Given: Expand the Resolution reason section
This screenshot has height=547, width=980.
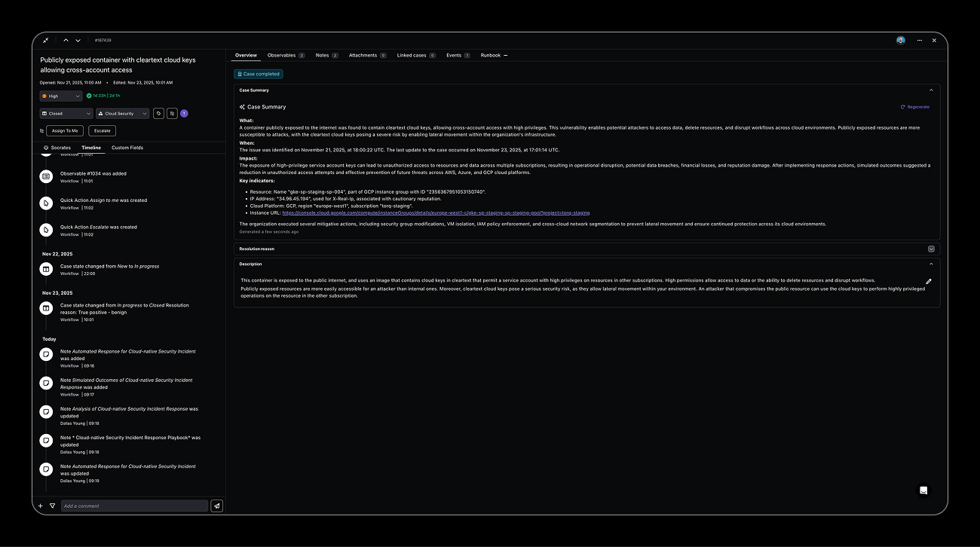Looking at the screenshot, I should 931,249.
